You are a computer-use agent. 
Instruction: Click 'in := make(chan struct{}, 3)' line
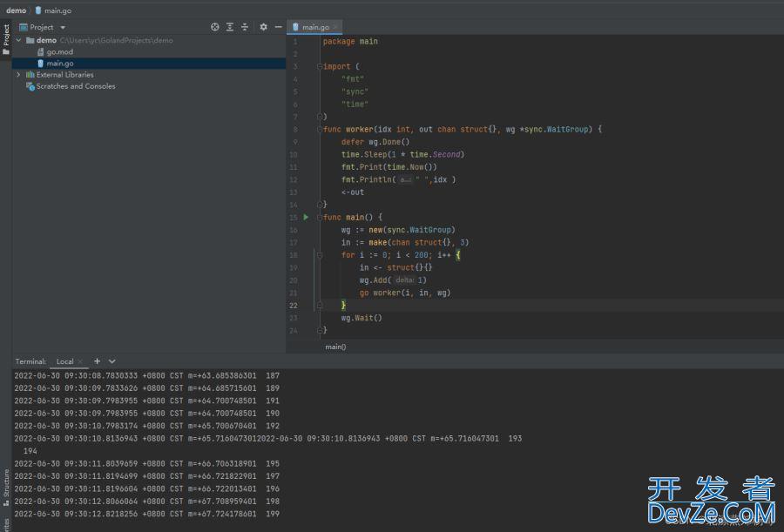(x=405, y=243)
